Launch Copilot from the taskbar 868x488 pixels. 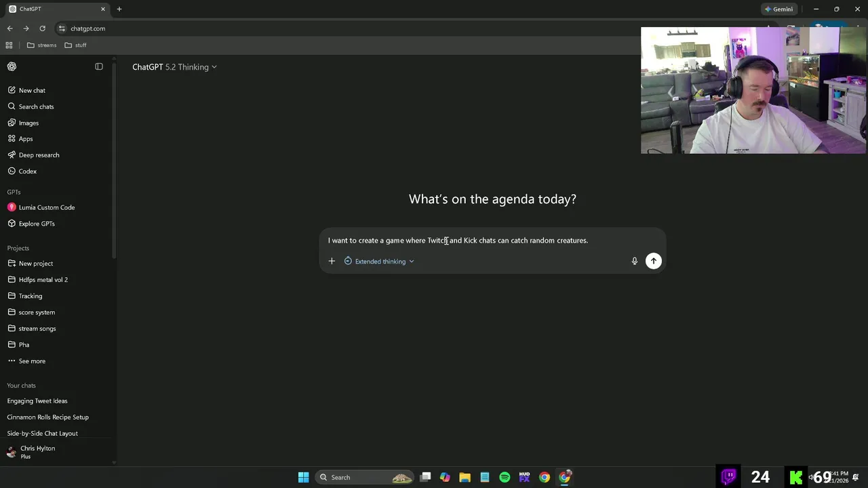pyautogui.click(x=445, y=477)
